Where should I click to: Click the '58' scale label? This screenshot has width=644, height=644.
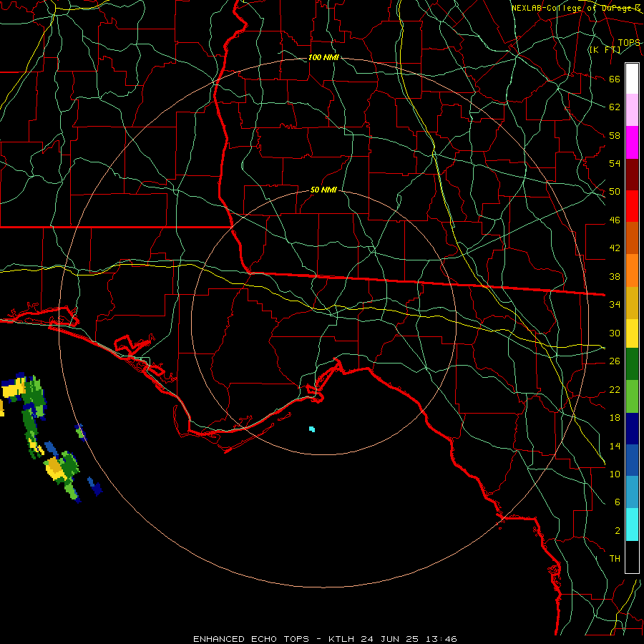point(615,135)
